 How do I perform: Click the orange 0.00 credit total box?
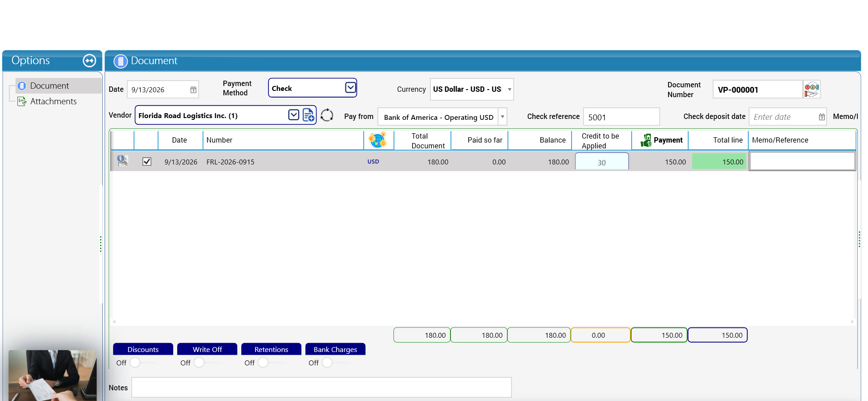pos(600,335)
